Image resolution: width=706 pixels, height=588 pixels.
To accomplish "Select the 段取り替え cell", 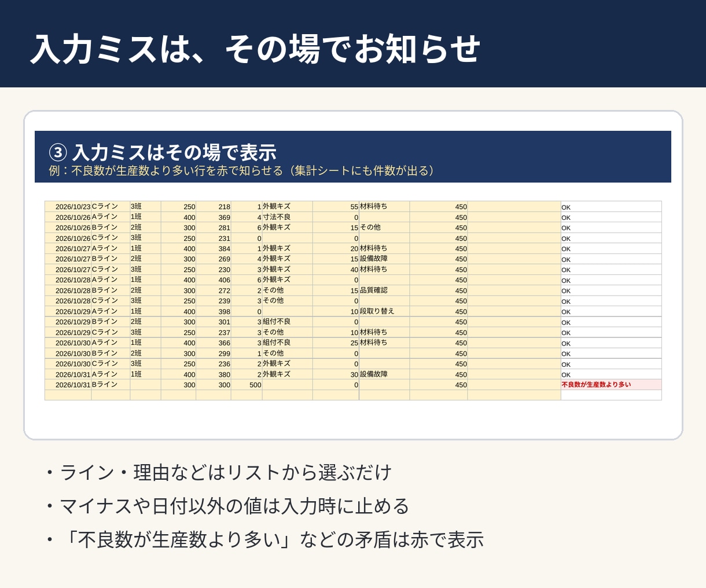I will pos(384,311).
